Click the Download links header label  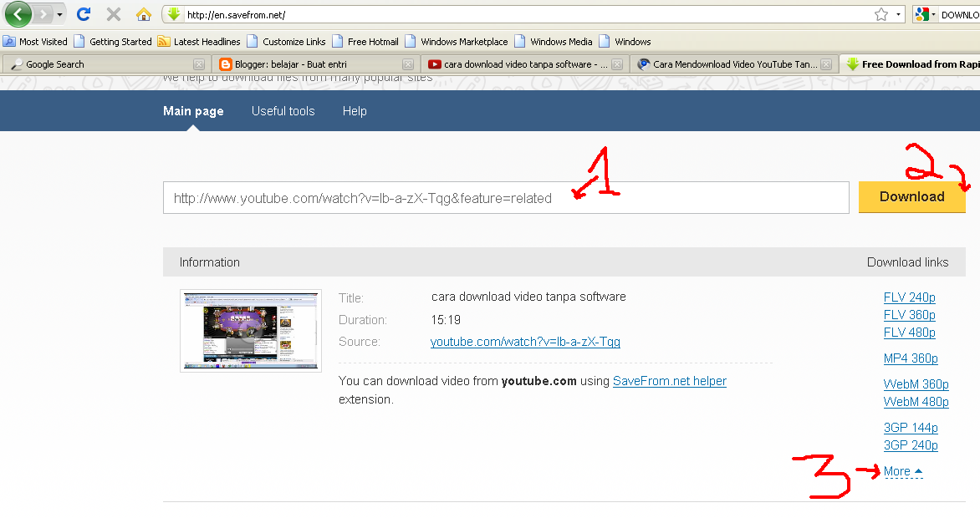coord(907,262)
